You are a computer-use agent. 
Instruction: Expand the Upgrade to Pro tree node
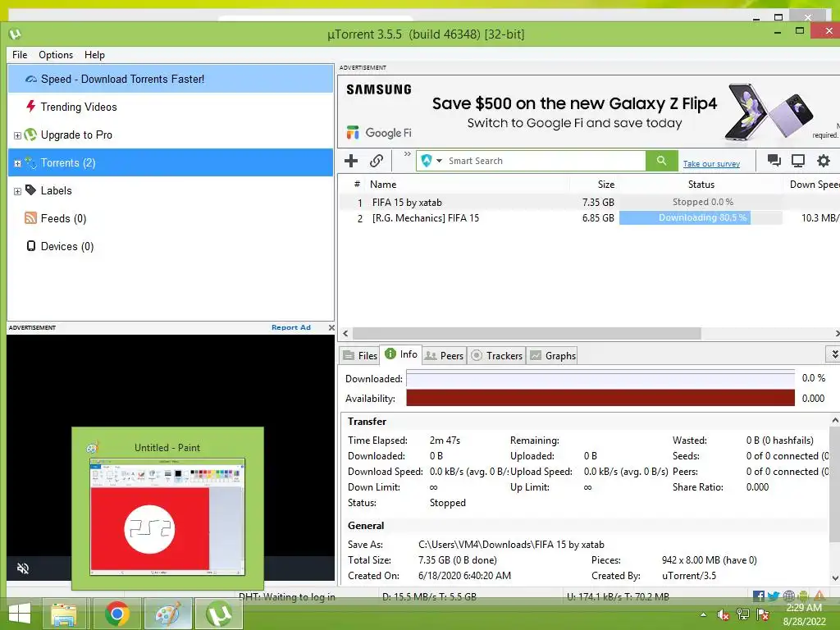coord(17,135)
